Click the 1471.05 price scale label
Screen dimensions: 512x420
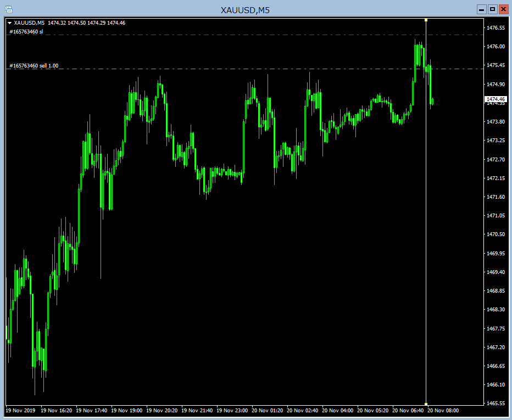pos(496,215)
